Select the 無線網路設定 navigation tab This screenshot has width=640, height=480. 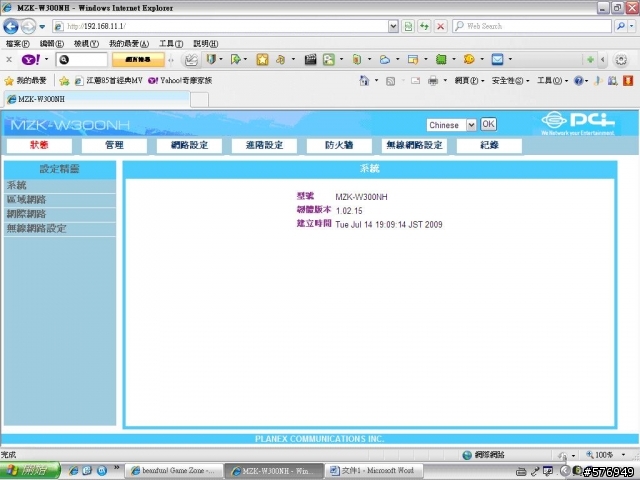(414, 145)
